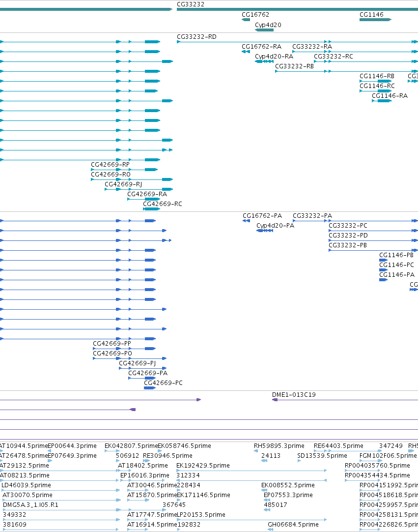418x532 pixels.
Task: Open cDNA RE30946.5prime
Action: tap(167, 456)
